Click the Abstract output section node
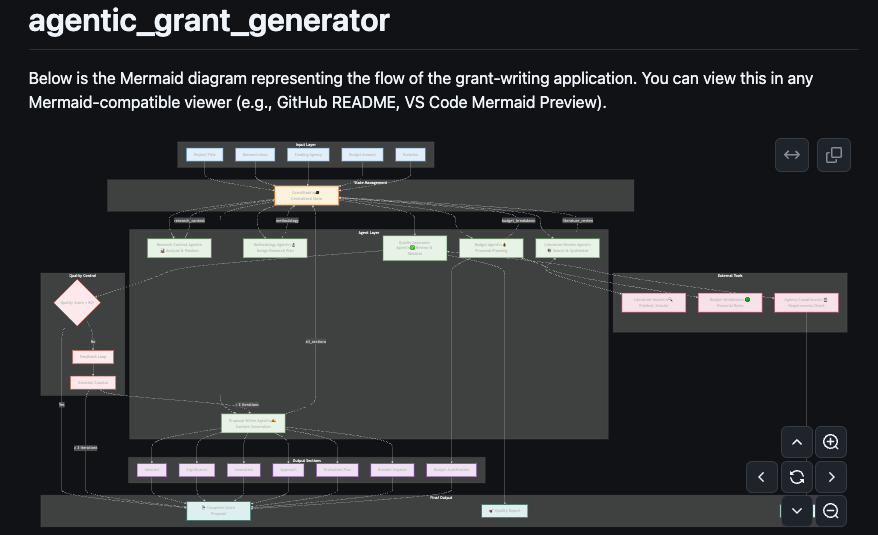This screenshot has height=535, width=878. click(152, 470)
